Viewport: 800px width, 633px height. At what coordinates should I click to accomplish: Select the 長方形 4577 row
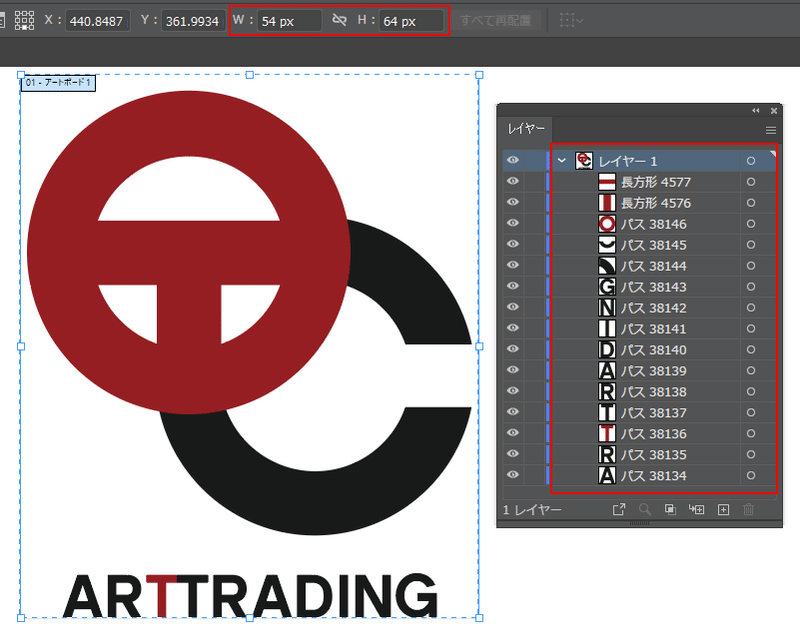(x=639, y=182)
